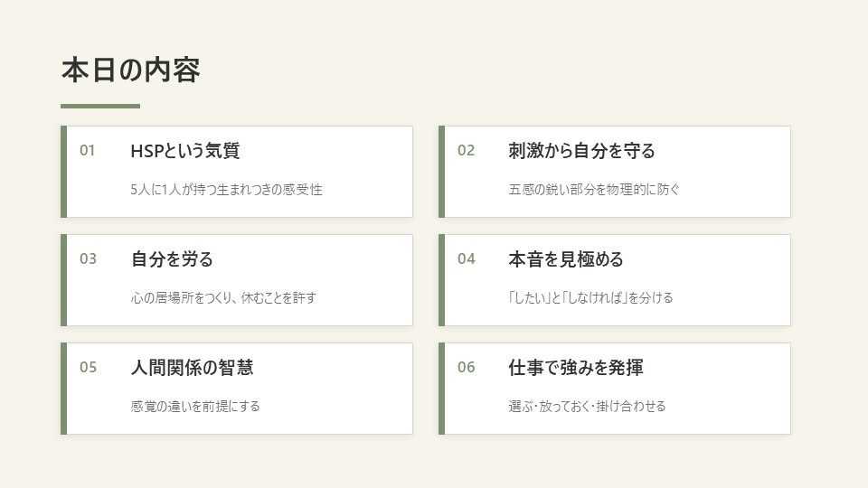Click the text 心の居場所をつくり、休むことを許す

pyautogui.click(x=223, y=298)
